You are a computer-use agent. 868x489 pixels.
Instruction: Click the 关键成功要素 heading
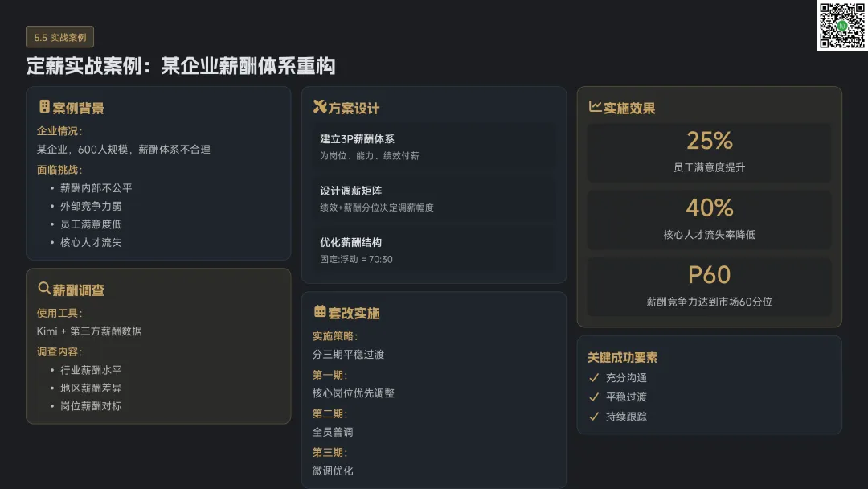tap(622, 358)
